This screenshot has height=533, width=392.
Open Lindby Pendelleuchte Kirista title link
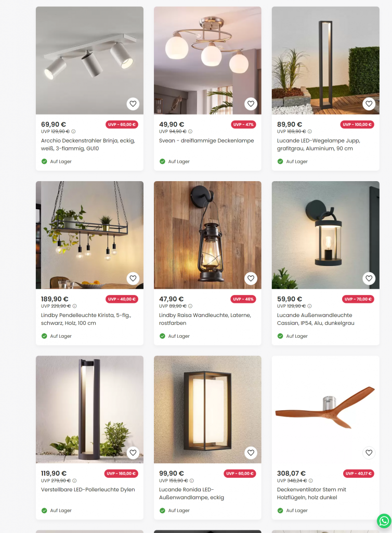click(x=86, y=319)
